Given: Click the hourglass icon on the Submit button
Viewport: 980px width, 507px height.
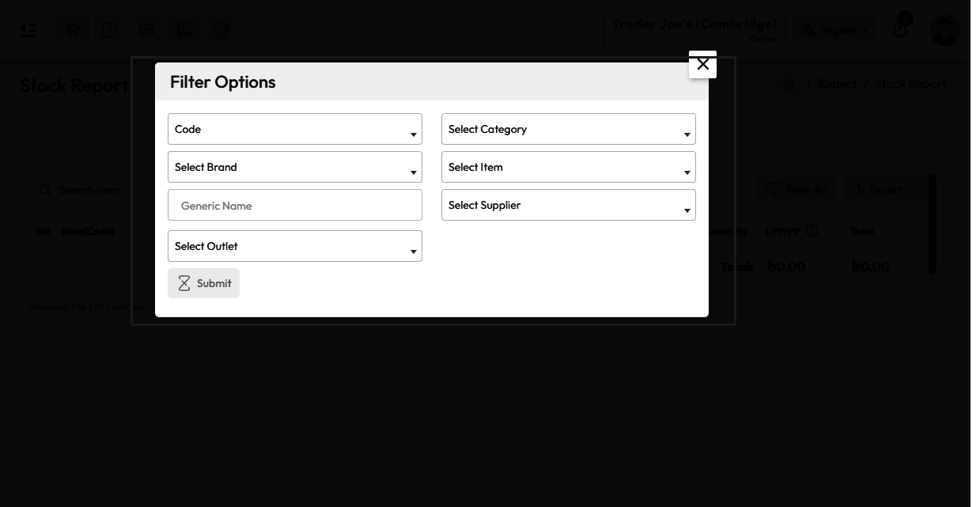Looking at the screenshot, I should pyautogui.click(x=184, y=283).
